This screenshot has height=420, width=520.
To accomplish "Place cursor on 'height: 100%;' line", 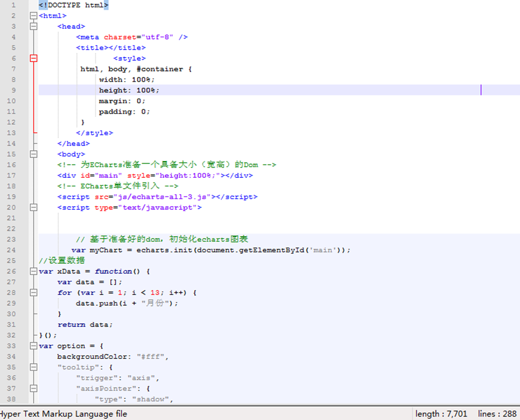I will pos(129,90).
